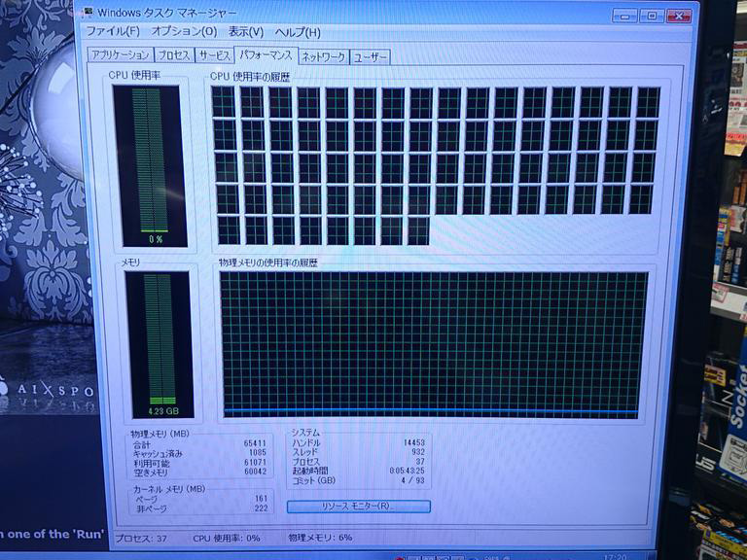The height and width of the screenshot is (560, 747).
Task: Click the 起動時間 value 0:05:43:25
Action: tap(407, 471)
